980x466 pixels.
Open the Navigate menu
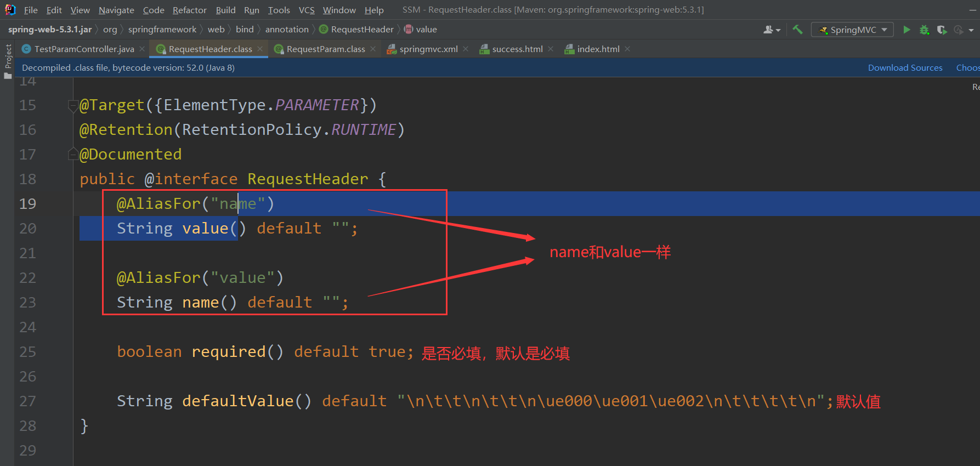tap(116, 10)
